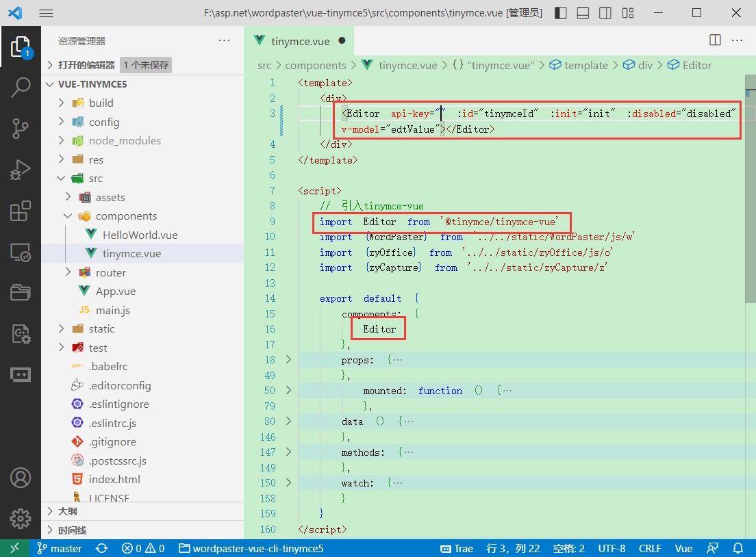Open the Search view in activity bar
This screenshot has height=557, width=756.
click(20, 87)
